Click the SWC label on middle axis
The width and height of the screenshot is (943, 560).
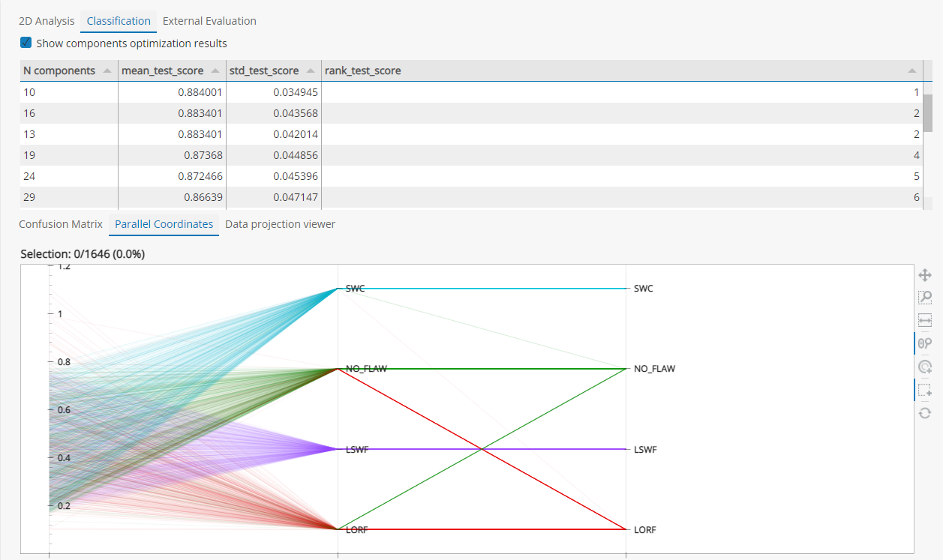pos(355,289)
